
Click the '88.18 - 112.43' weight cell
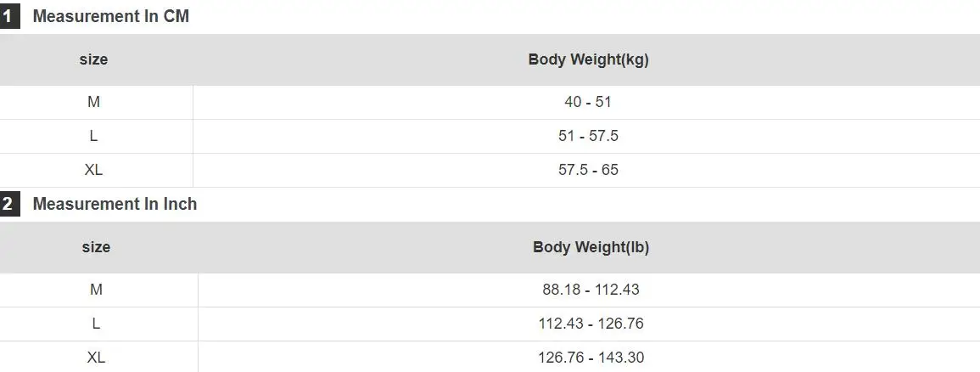(x=591, y=290)
